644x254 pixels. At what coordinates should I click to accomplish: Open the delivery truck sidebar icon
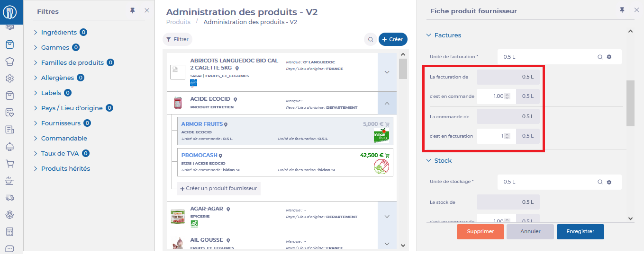pyautogui.click(x=9, y=197)
